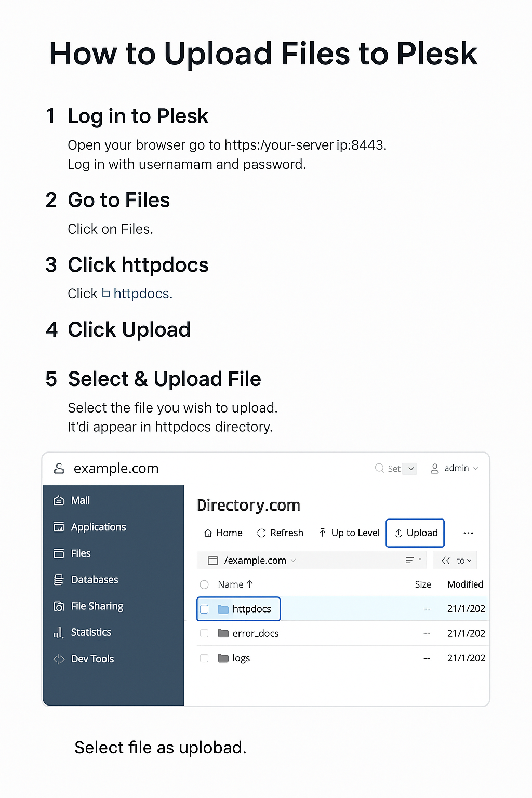Click the folder icon next to error_docs
This screenshot has width=532, height=798.
coord(223,633)
